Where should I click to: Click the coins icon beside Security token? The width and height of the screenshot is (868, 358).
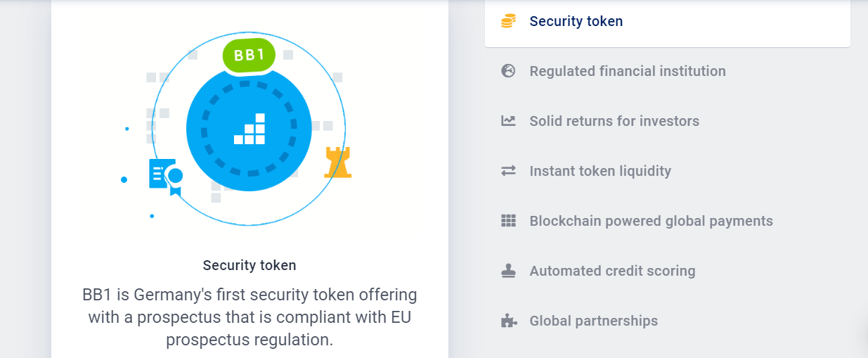508,21
